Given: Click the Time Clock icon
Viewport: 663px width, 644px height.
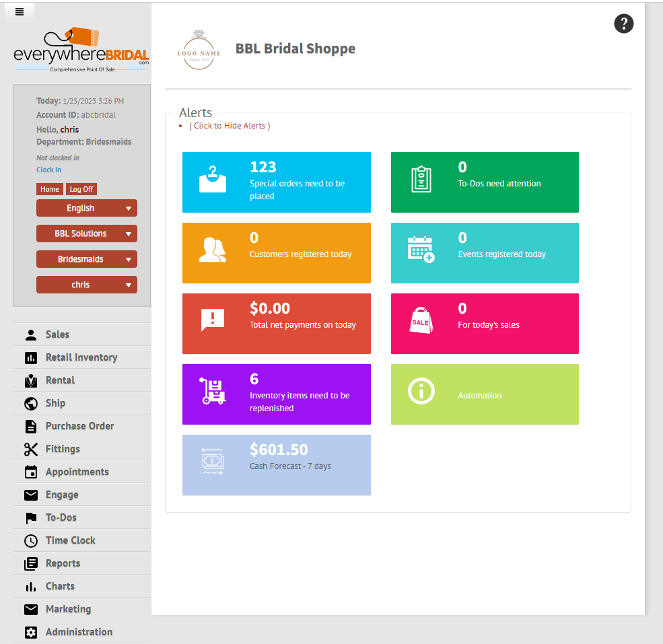Looking at the screenshot, I should [x=31, y=540].
